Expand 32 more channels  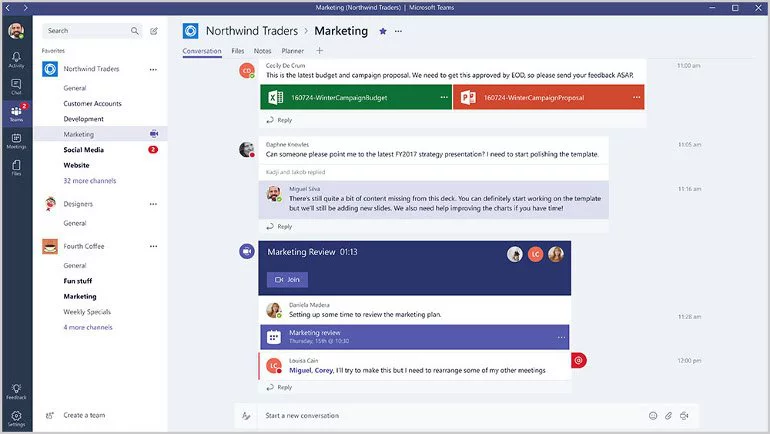(x=90, y=181)
